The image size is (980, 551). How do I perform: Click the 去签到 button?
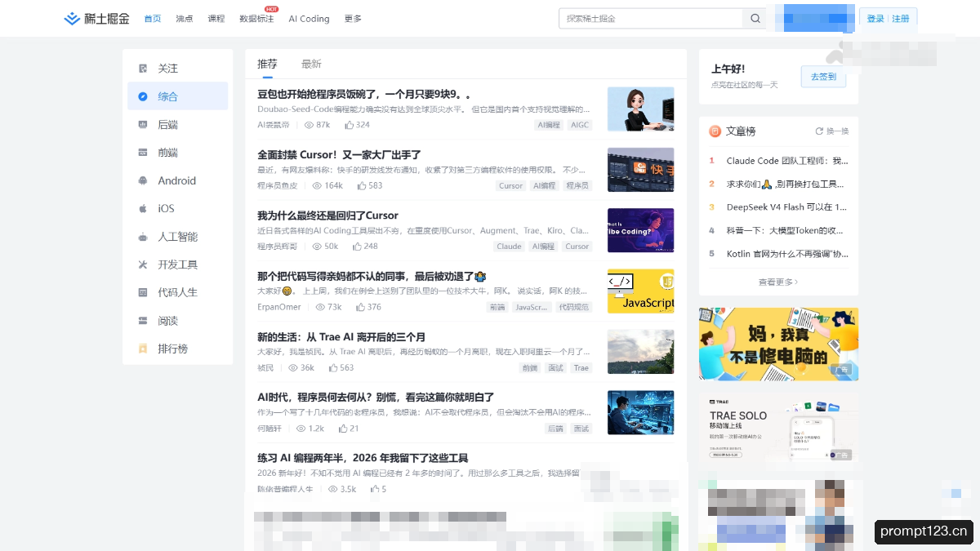[x=823, y=76]
